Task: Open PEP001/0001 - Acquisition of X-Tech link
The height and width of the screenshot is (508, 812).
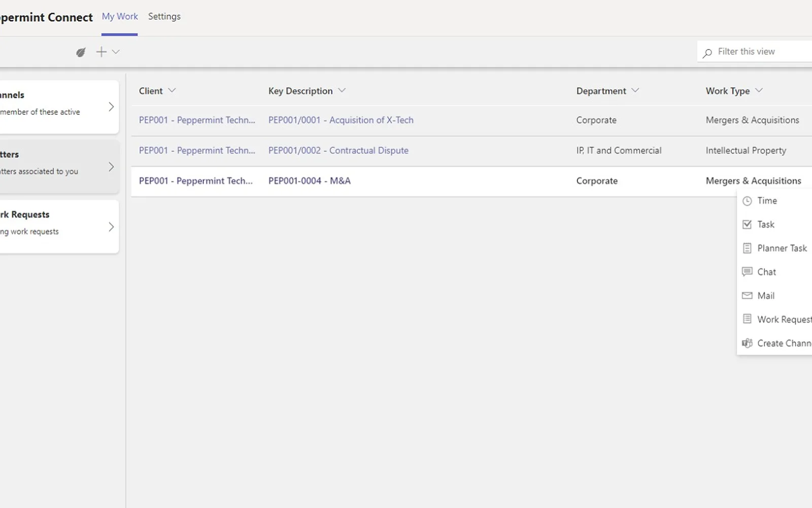Action: [x=341, y=120]
